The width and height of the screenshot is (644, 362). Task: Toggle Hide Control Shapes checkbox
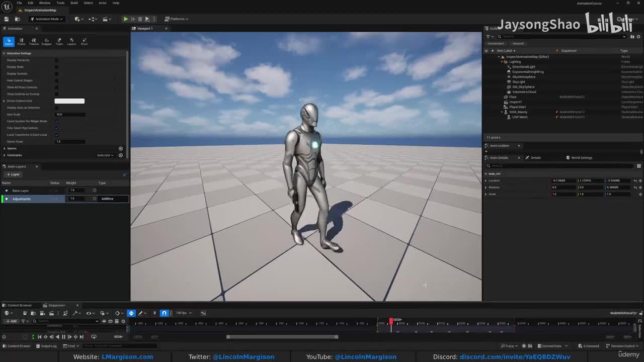(56, 80)
